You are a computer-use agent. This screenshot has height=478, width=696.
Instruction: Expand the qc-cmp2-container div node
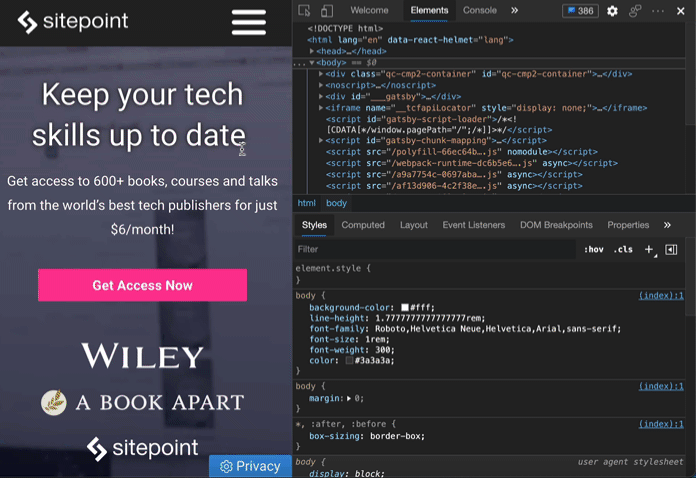tap(321, 74)
